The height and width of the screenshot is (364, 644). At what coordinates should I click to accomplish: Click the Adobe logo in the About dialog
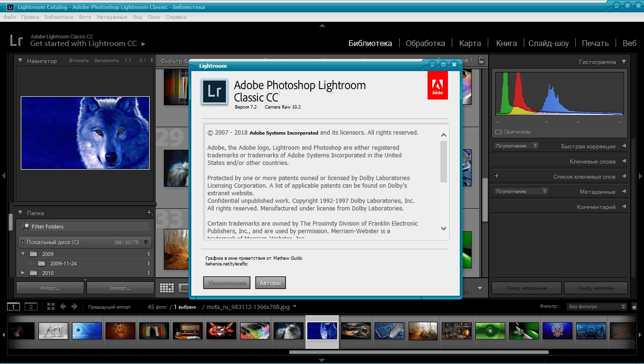(438, 86)
